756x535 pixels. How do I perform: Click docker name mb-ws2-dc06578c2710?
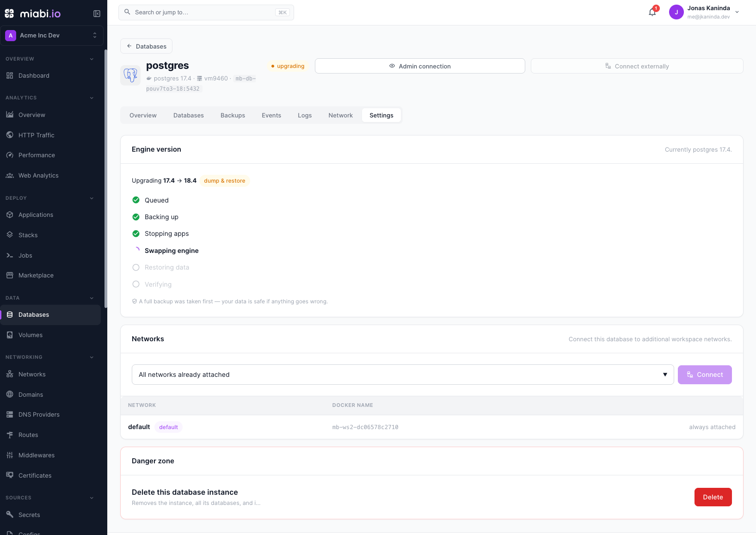coord(365,427)
